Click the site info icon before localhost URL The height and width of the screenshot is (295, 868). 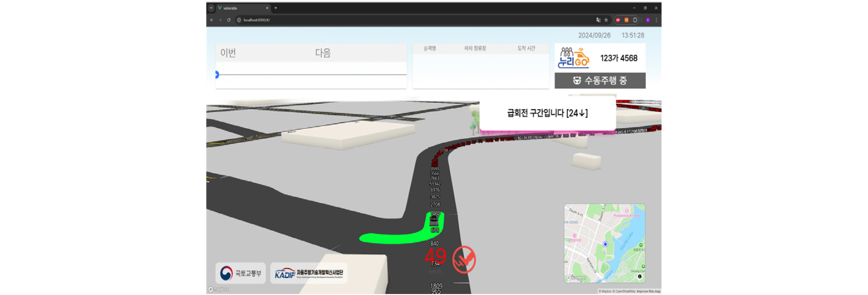click(x=239, y=20)
